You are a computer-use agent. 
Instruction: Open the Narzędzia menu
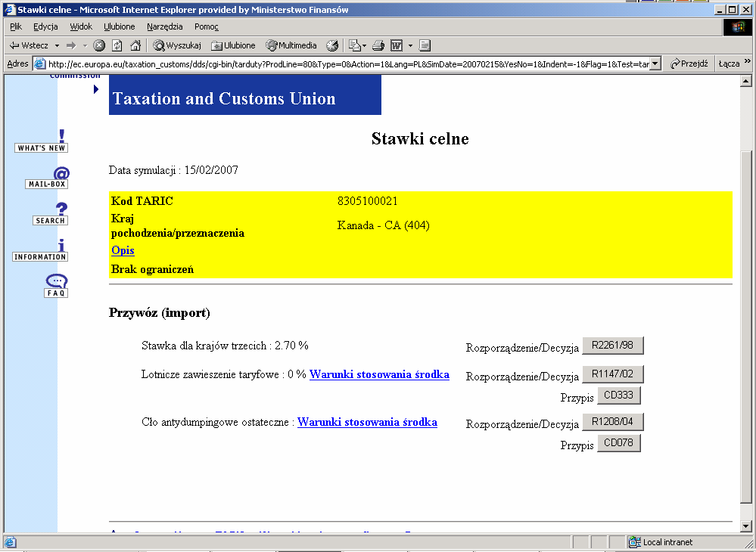pyautogui.click(x=164, y=26)
